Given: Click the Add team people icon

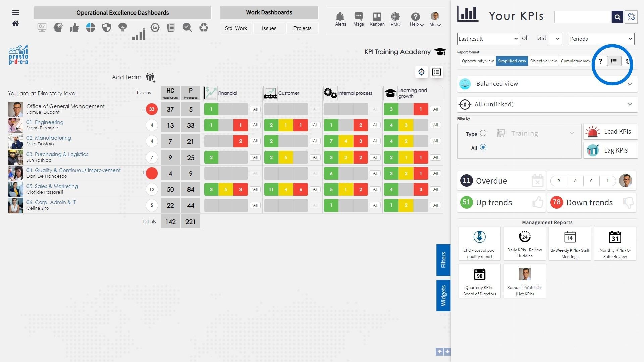Looking at the screenshot, I should [x=150, y=77].
